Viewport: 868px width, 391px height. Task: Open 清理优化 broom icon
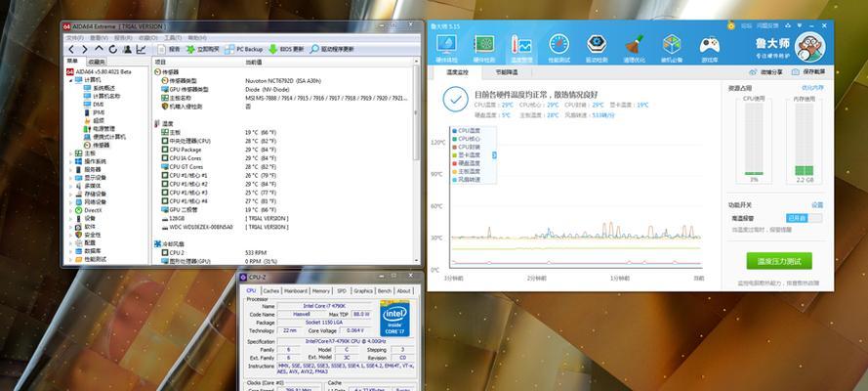coord(634,49)
